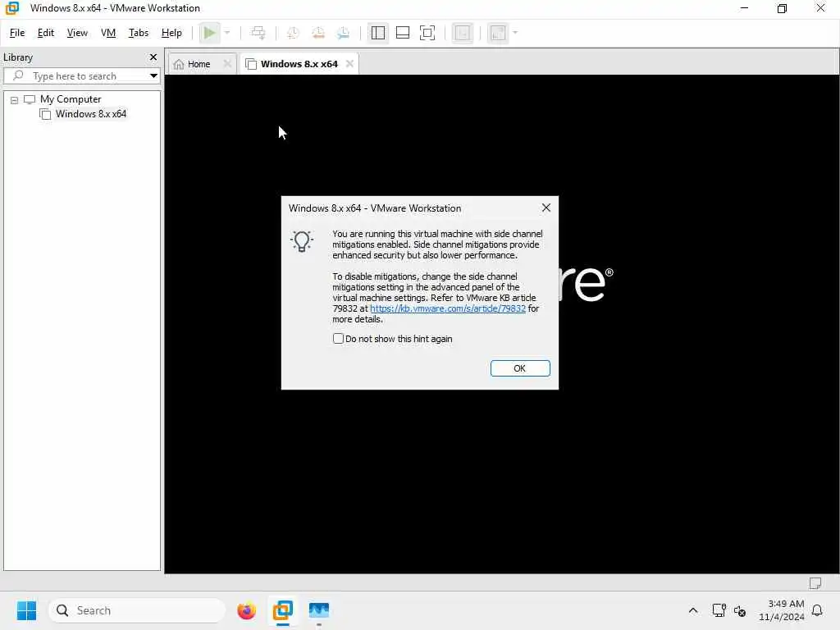This screenshot has height=630, width=840.
Task: Open the notifications bell icon
Action: 817,610
